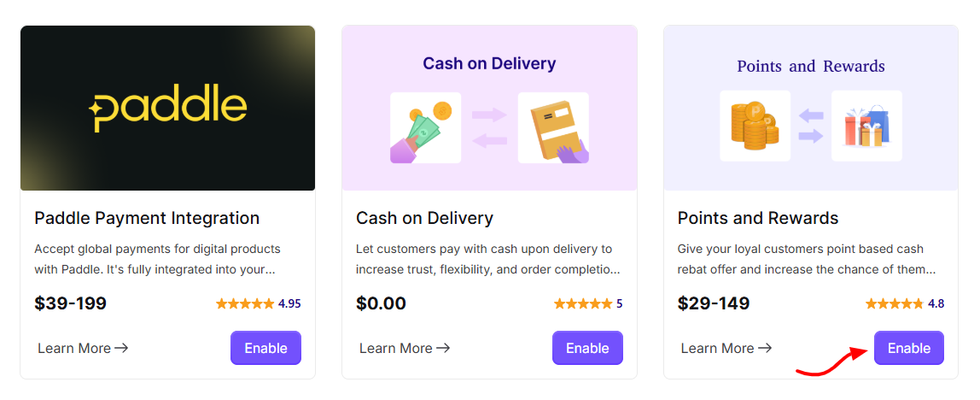The image size is (980, 400).
Task: Click the Cash on Delivery banner image
Action: click(x=489, y=108)
